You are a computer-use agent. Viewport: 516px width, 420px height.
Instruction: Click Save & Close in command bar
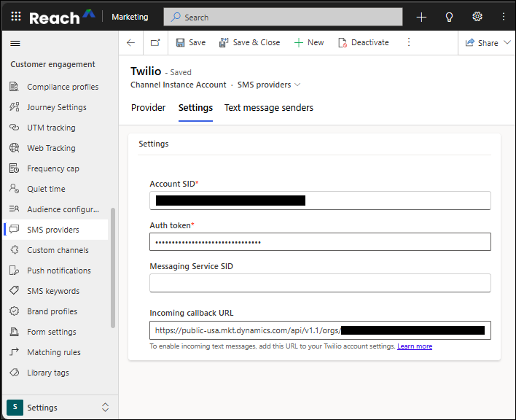[249, 43]
